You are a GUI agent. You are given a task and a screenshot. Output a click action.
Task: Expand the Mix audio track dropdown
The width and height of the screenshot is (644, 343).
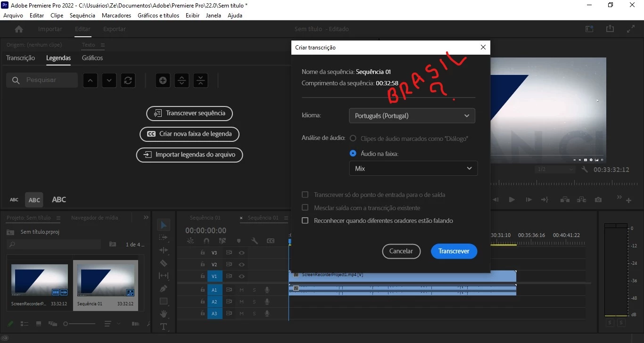pos(413,168)
